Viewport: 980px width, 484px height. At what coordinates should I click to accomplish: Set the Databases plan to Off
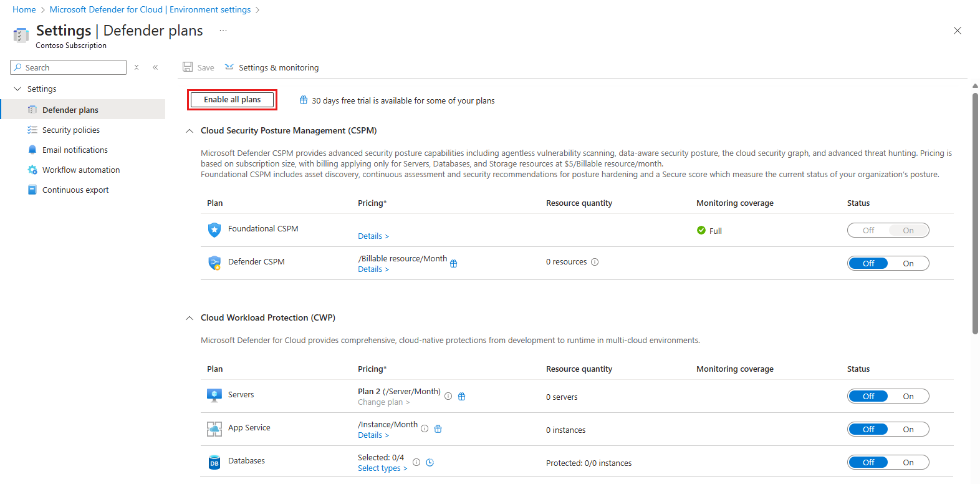(868, 462)
